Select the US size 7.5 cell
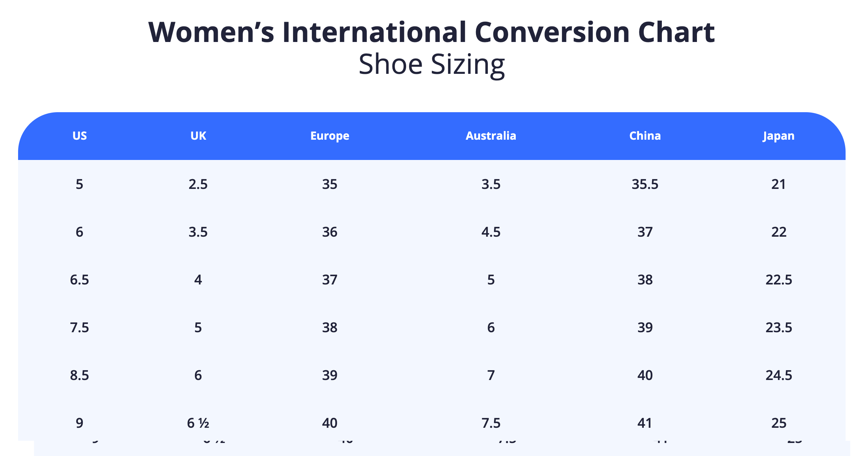868x456 pixels. [x=80, y=328]
